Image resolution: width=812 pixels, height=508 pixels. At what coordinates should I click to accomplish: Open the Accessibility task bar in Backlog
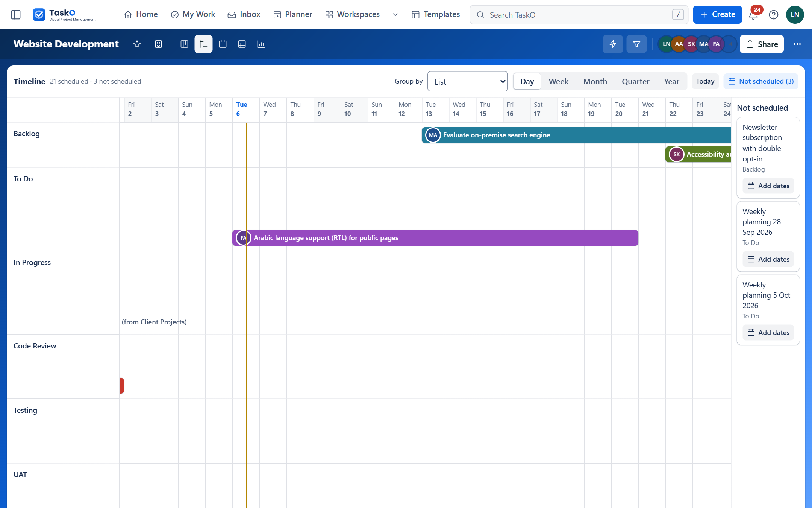[x=698, y=154]
